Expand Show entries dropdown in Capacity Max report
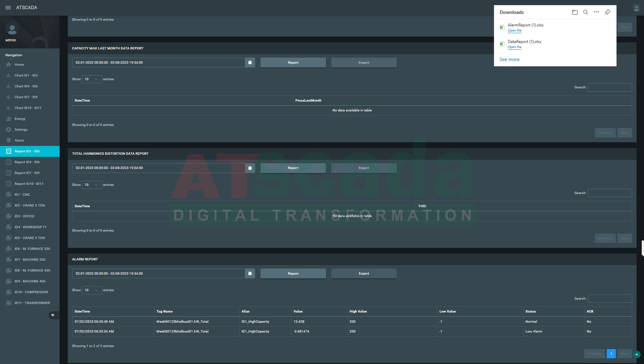The height and width of the screenshot is (364, 644). [x=91, y=79]
